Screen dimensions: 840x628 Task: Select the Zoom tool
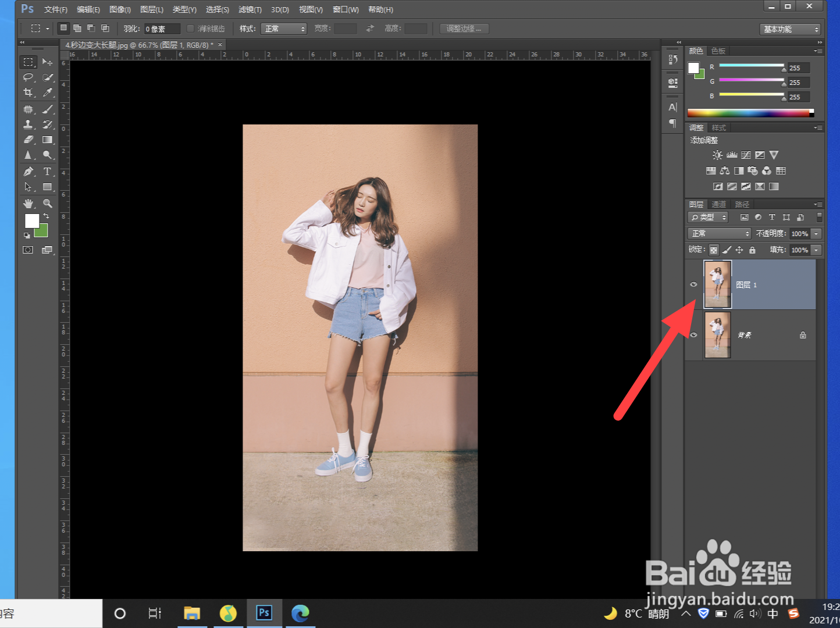click(48, 204)
